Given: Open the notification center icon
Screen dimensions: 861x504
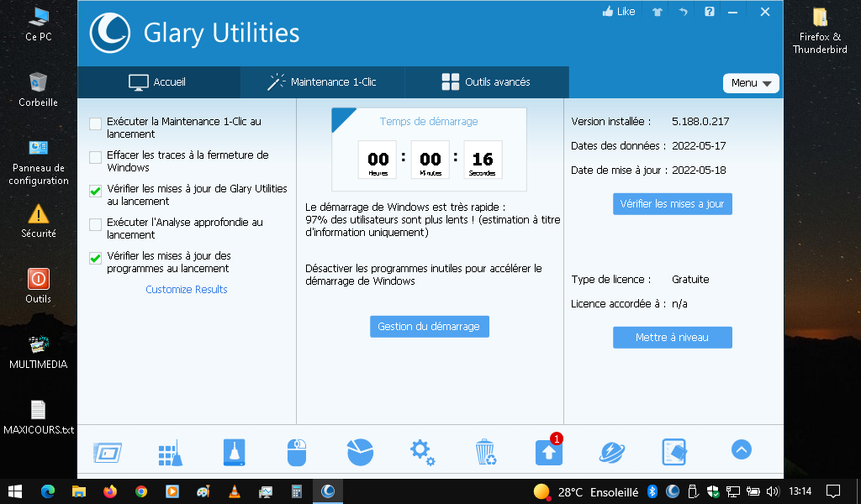Looking at the screenshot, I should tap(833, 491).
